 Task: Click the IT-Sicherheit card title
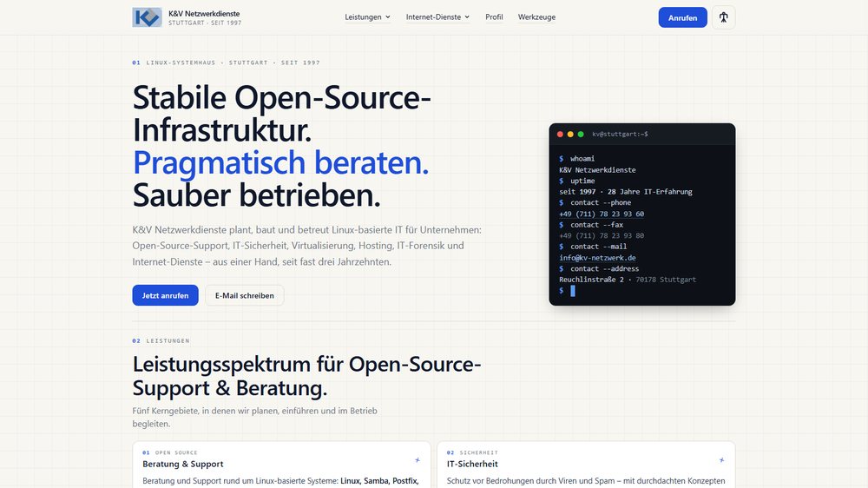pos(472,465)
